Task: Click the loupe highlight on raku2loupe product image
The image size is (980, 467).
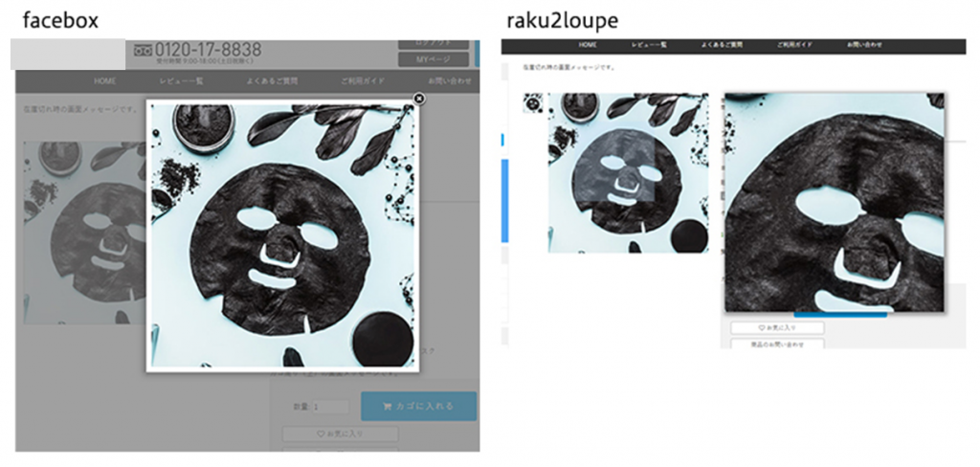Action: 613,169
